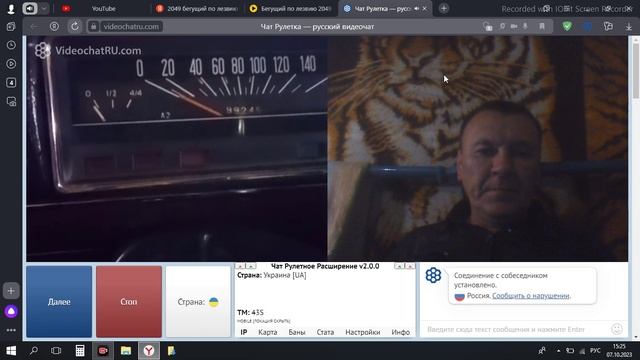Show hidden system tray icons
This screenshot has width=640, height=360.
point(558,351)
